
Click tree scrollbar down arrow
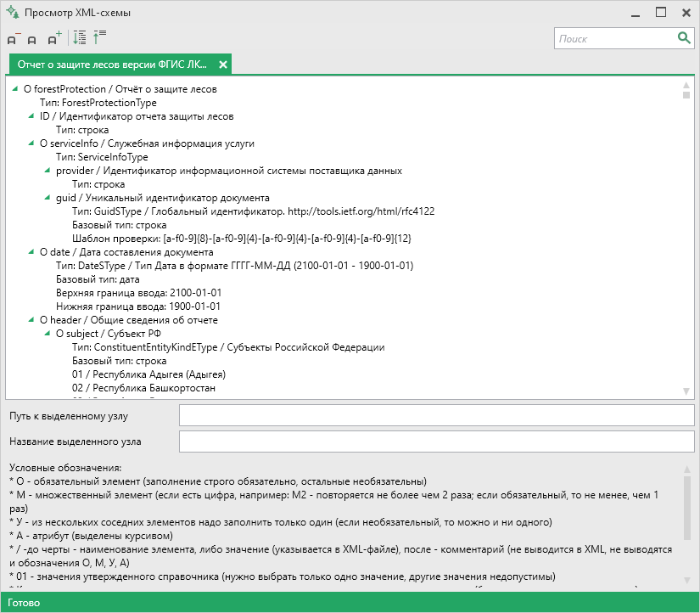point(686,391)
